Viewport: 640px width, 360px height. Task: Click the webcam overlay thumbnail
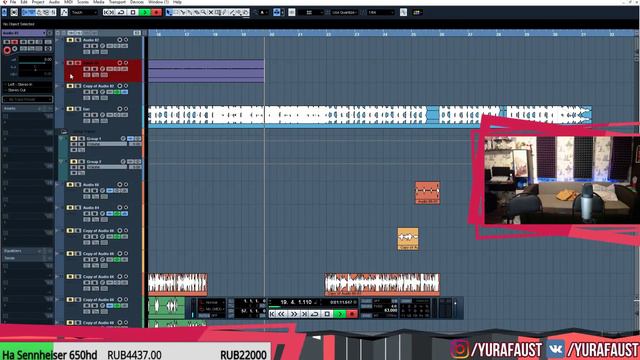(x=562, y=180)
